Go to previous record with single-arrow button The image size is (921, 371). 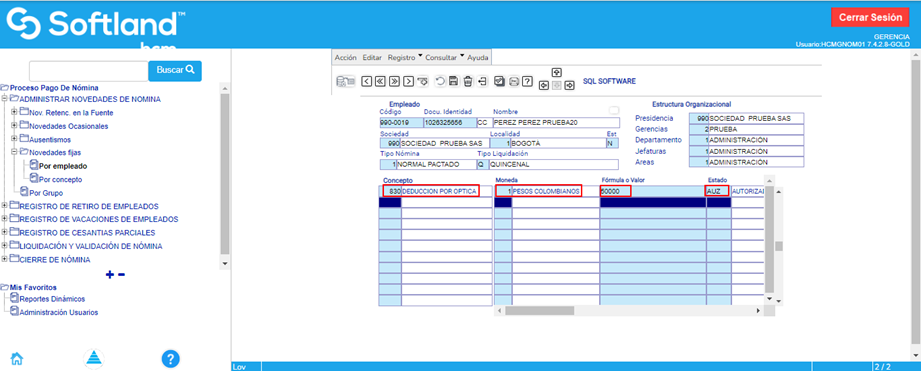click(x=367, y=81)
